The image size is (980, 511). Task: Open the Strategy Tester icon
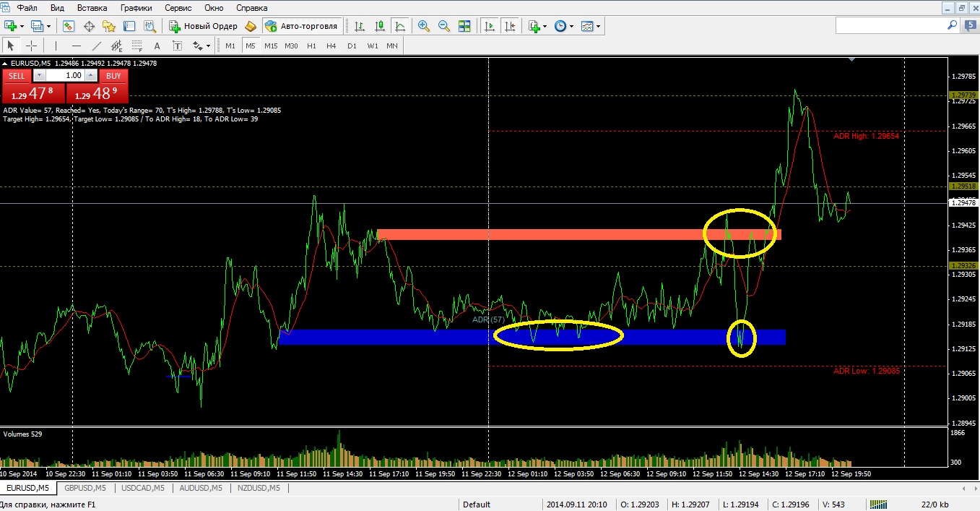[150, 26]
